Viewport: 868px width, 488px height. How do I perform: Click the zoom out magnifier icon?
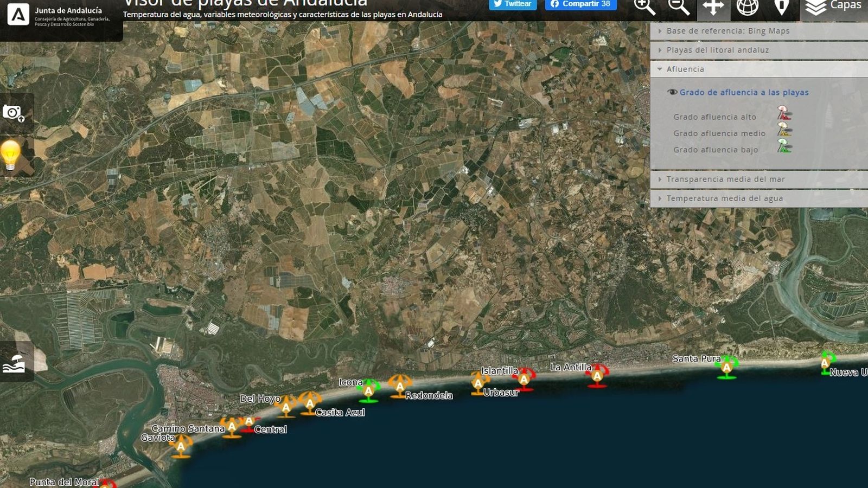678,7
